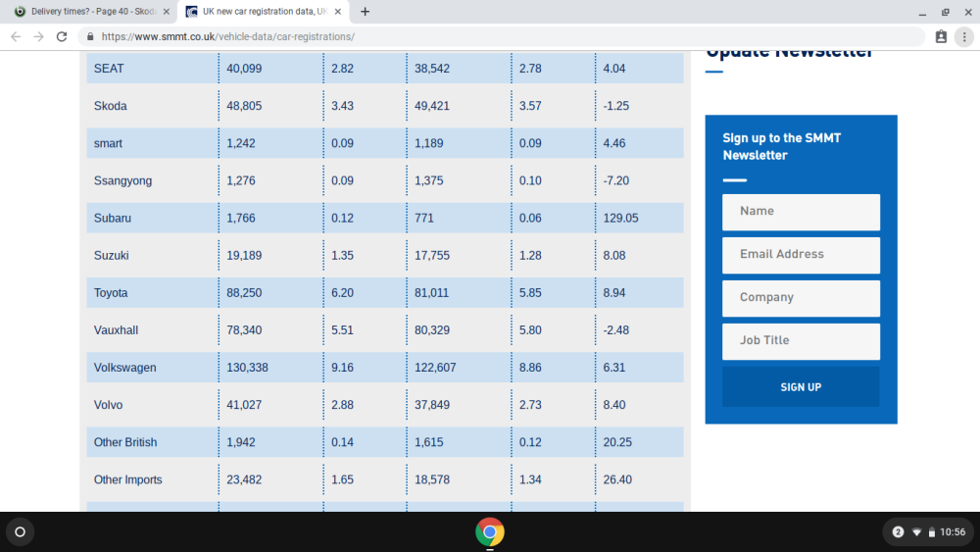Open the Chrome three-dot menu
Viewport: 980px width, 552px height.
(964, 37)
